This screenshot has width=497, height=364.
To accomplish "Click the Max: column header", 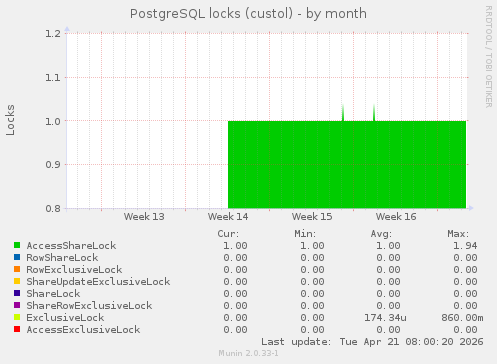I will tap(458, 234).
